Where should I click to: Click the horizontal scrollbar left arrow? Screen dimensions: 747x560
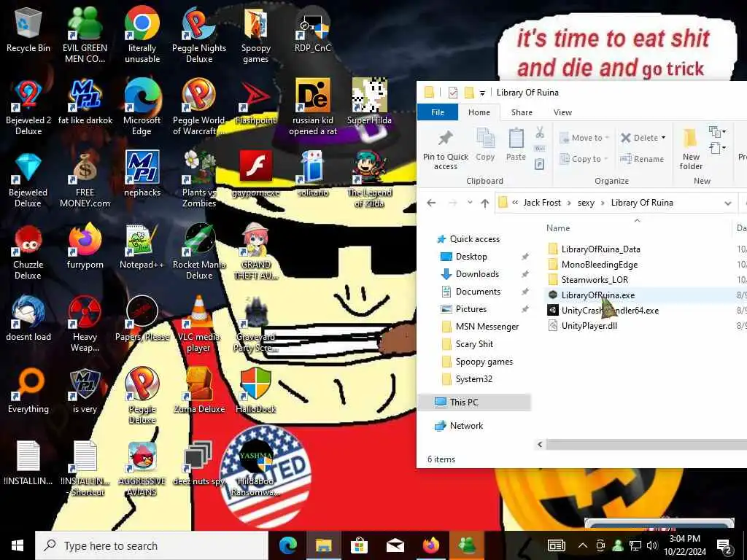540,444
